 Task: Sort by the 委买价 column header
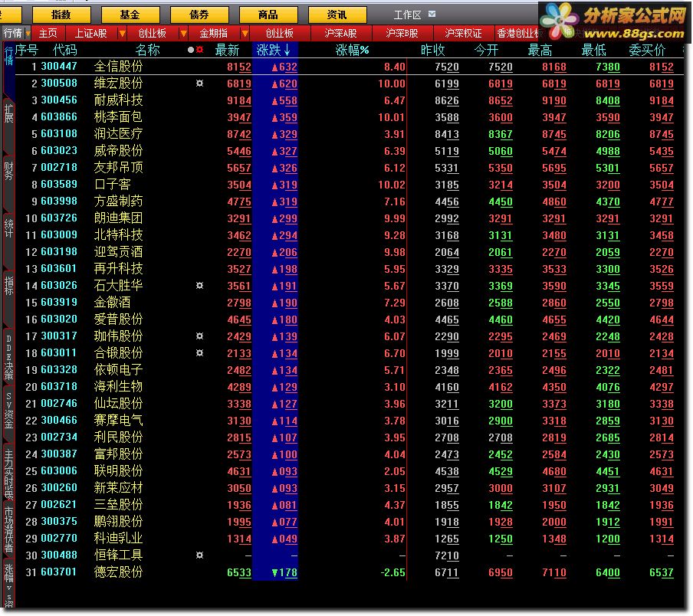click(646, 50)
